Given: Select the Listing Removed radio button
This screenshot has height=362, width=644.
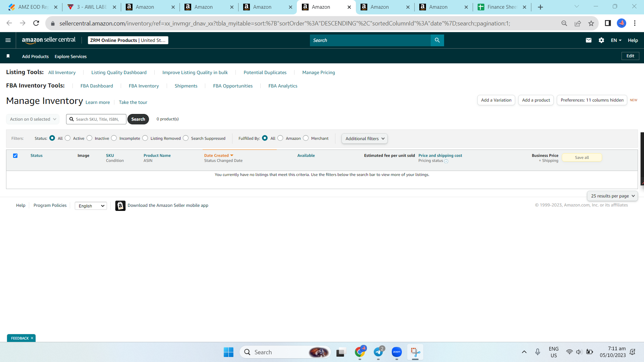Looking at the screenshot, I should click(145, 138).
